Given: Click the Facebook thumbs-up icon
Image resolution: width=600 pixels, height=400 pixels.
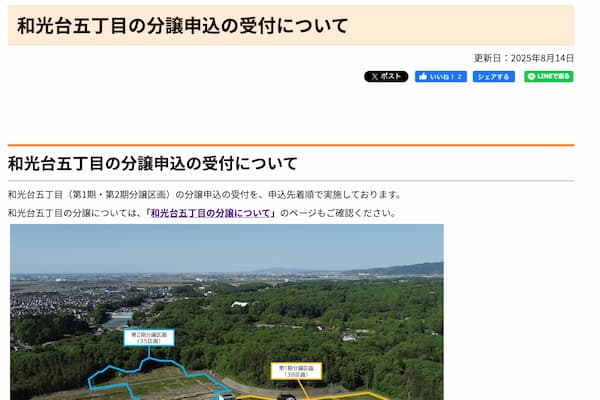Looking at the screenshot, I should (423, 77).
